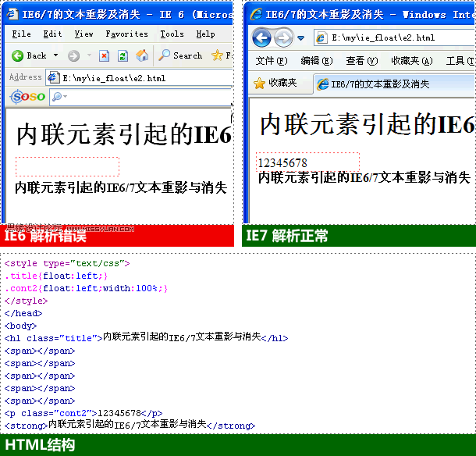This screenshot has height=456, width=476.
Task: Open the Help menu in IE6
Action: coord(205,34)
